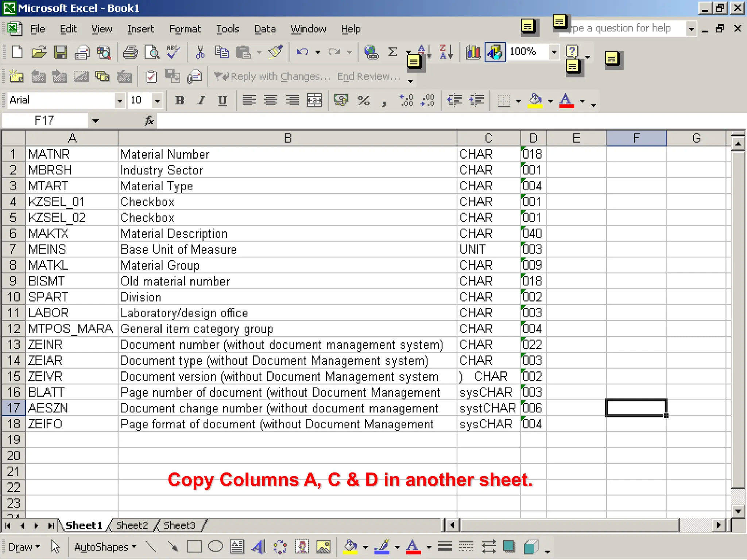This screenshot has height=560, width=747.
Task: Click the AutoSum sigma icon
Action: click(392, 52)
